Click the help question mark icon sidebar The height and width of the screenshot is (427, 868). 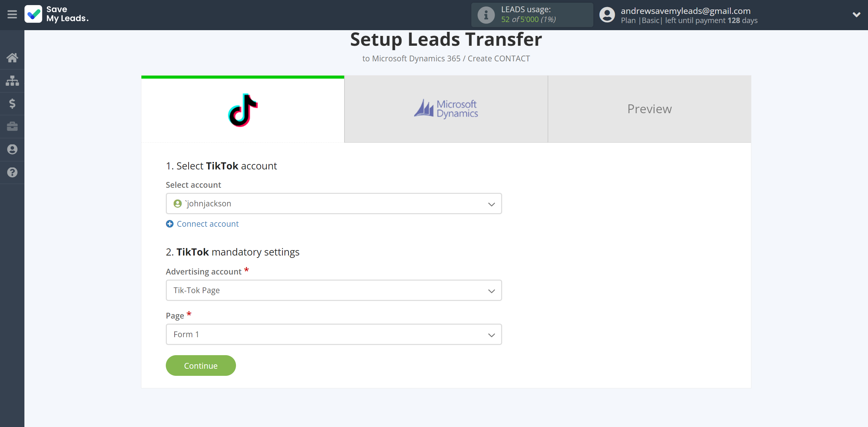[12, 172]
